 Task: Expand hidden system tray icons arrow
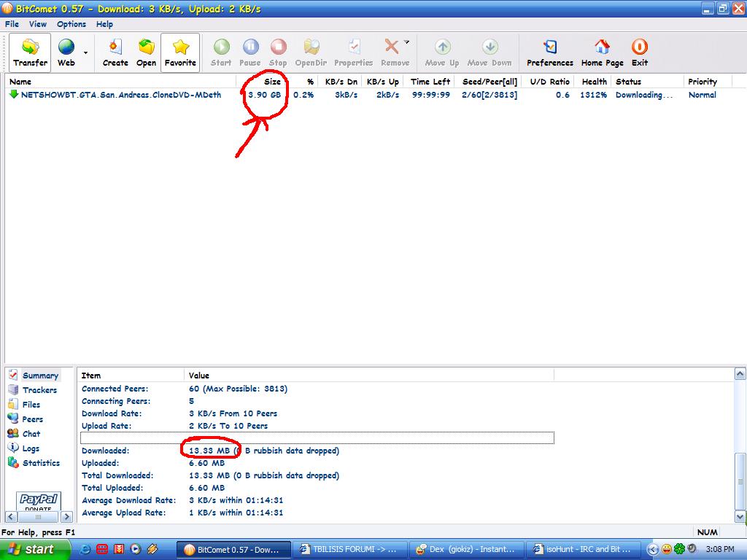pos(653,549)
